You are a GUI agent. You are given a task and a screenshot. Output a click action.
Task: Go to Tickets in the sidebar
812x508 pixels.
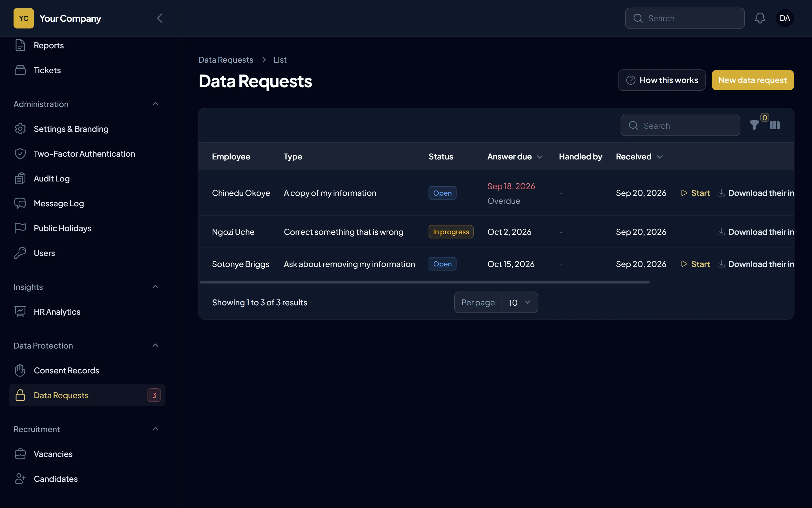87,70
